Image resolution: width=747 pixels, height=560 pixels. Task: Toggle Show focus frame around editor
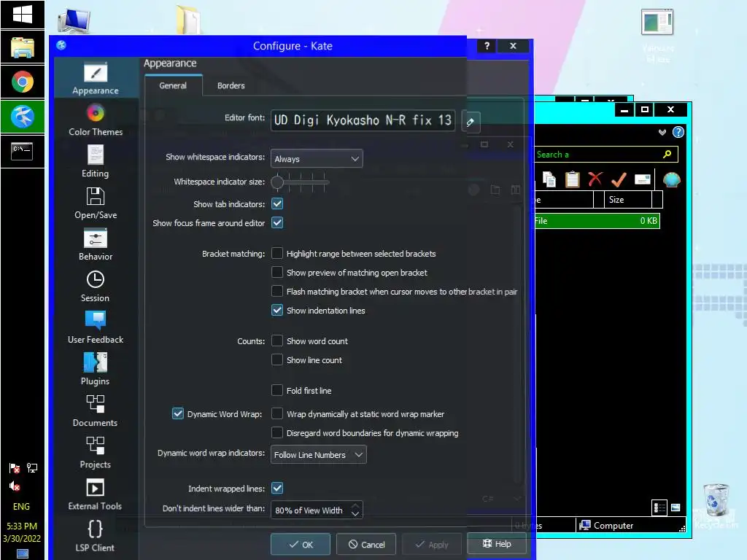tap(277, 223)
